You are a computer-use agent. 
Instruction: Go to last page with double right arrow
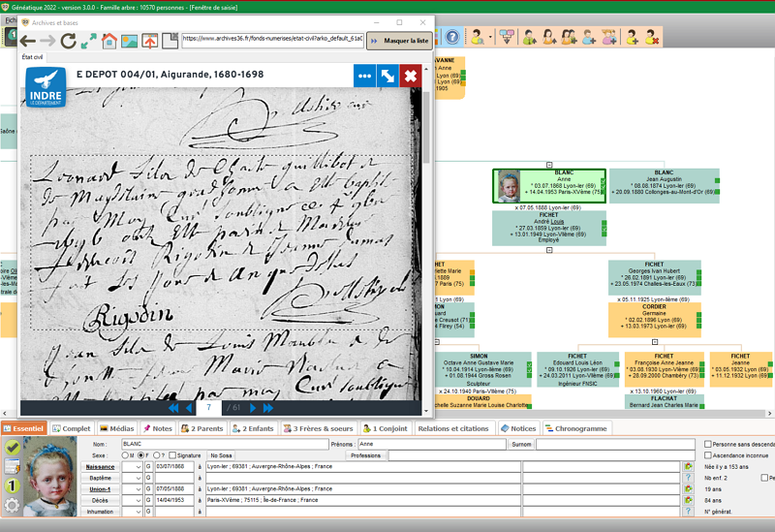(x=268, y=408)
